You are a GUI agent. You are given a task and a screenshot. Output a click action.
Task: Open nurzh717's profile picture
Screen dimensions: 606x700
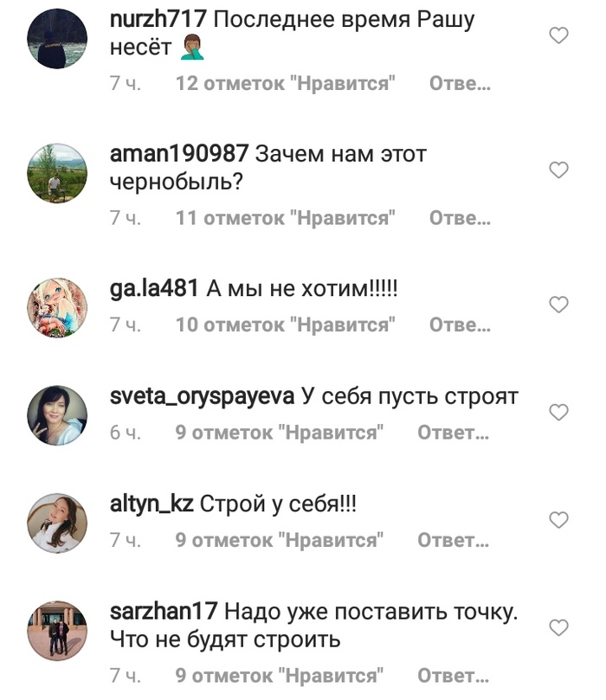click(x=57, y=38)
